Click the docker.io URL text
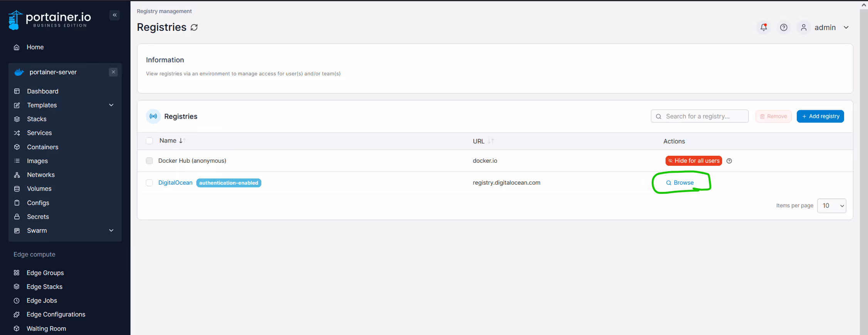 [485, 161]
